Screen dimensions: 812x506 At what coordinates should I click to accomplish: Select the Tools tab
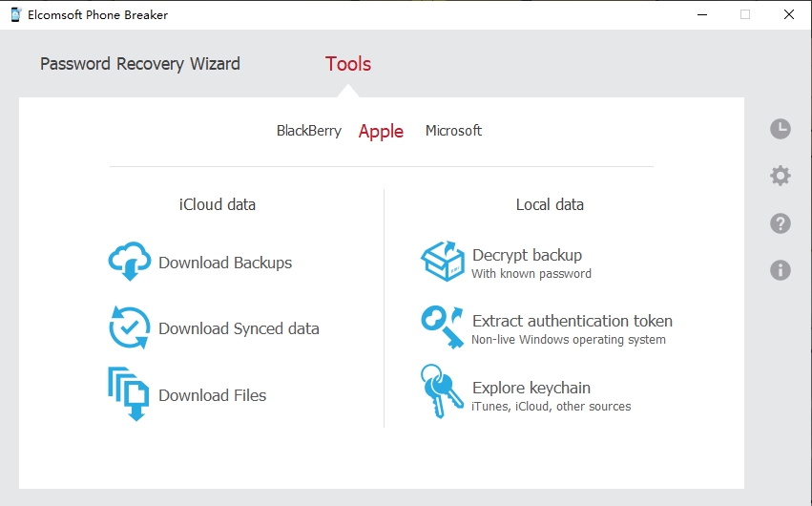pyautogui.click(x=348, y=64)
